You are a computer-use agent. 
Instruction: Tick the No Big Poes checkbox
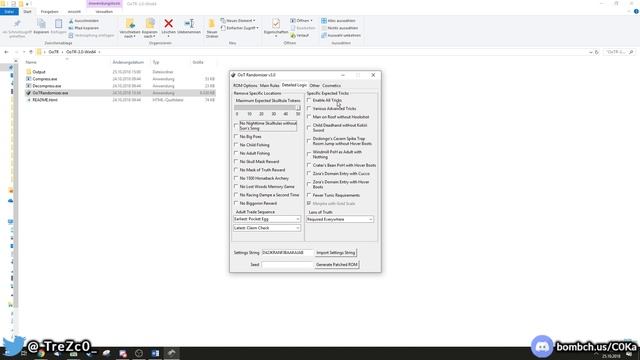pyautogui.click(x=236, y=136)
